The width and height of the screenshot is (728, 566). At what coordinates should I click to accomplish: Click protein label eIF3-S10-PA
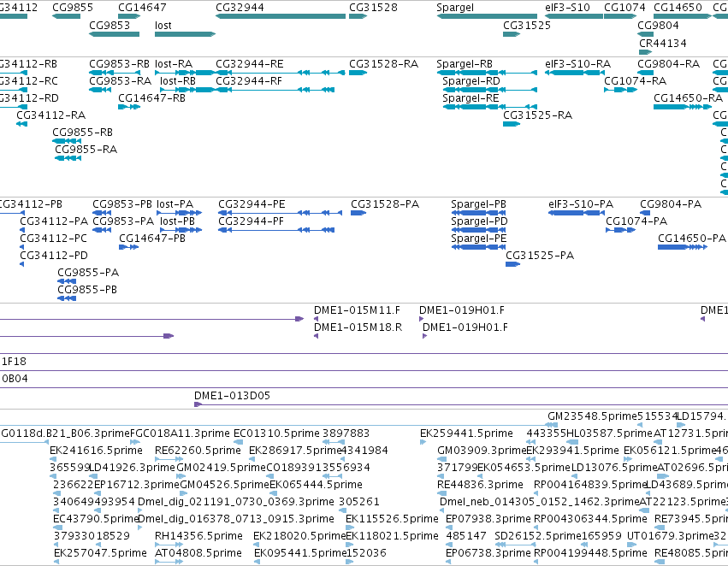[581, 204]
